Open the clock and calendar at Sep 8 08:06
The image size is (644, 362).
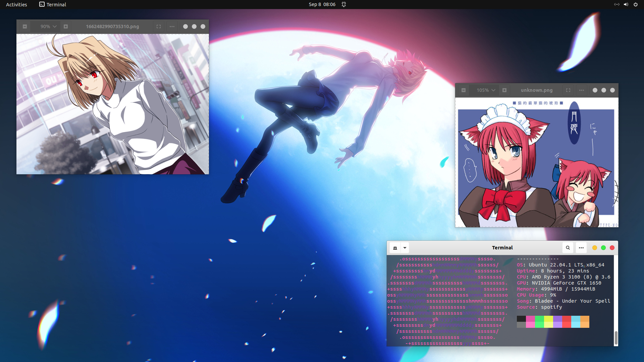pyautogui.click(x=322, y=4)
